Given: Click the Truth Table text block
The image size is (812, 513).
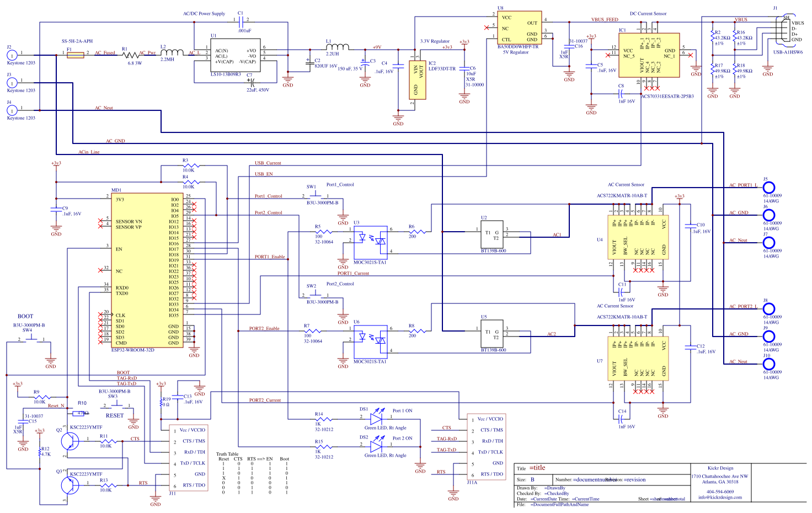Looking at the screenshot, I should [228, 454].
